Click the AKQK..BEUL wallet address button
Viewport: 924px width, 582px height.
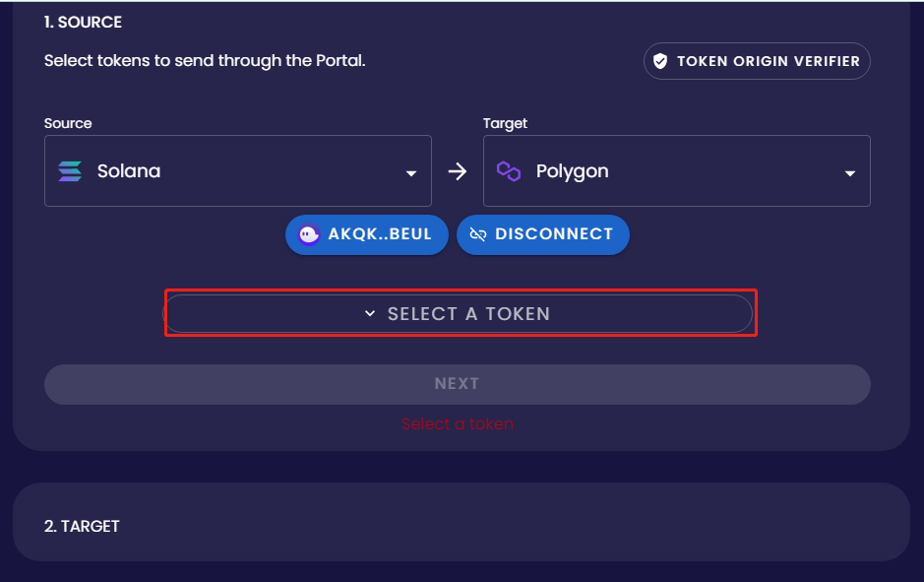coord(366,234)
